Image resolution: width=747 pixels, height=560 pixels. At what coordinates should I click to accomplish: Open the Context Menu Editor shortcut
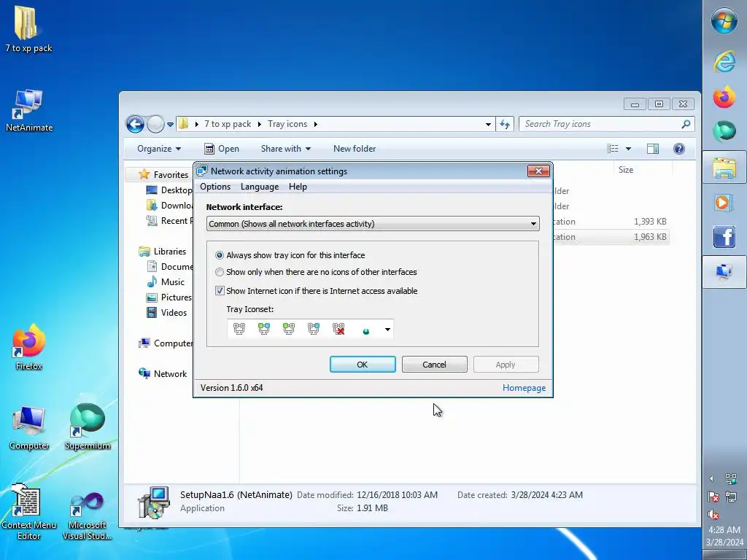click(28, 512)
